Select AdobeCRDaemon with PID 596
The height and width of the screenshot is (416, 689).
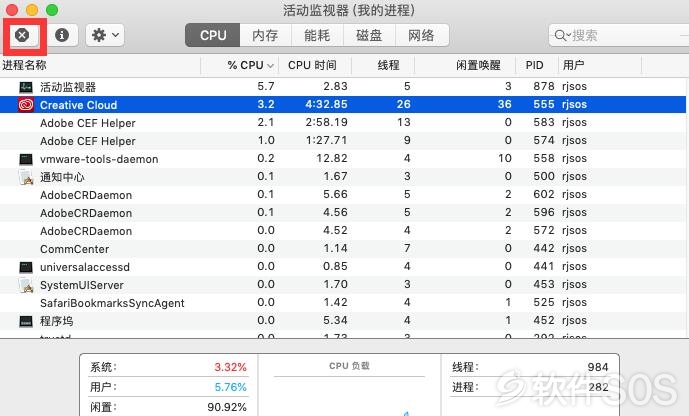pyautogui.click(x=86, y=213)
